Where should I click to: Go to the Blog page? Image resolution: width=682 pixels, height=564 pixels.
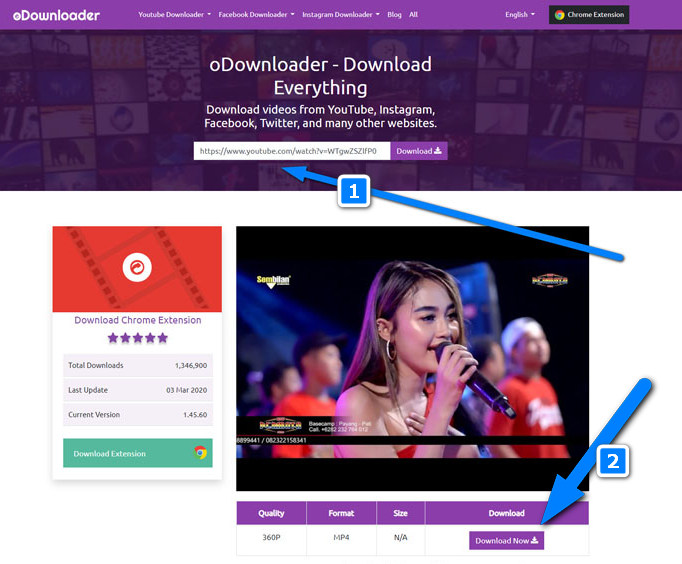394,14
